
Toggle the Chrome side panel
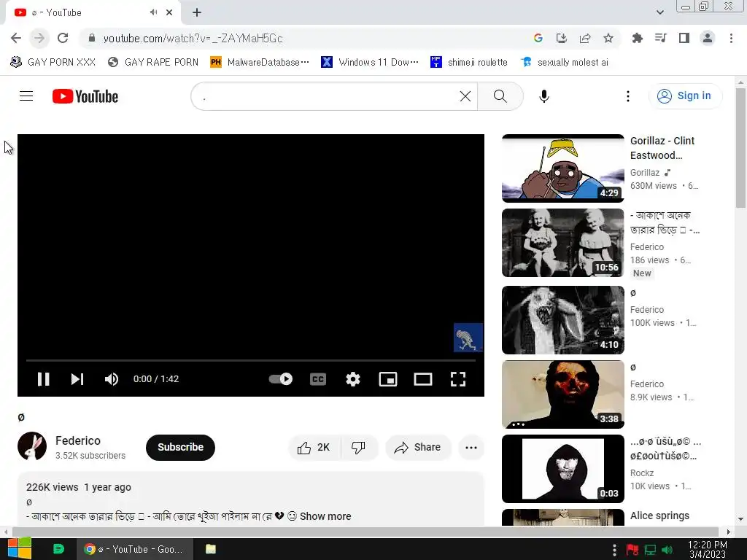[684, 38]
